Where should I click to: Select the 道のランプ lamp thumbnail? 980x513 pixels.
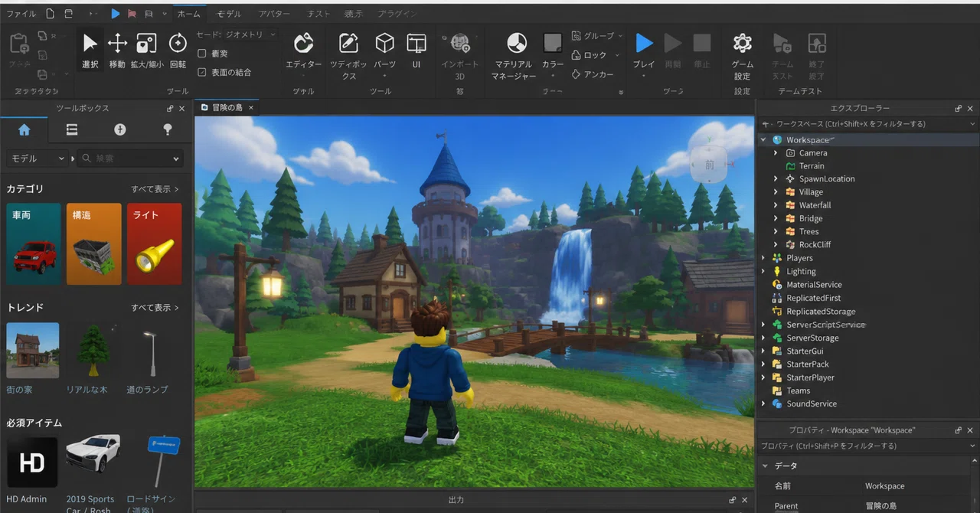coord(153,351)
